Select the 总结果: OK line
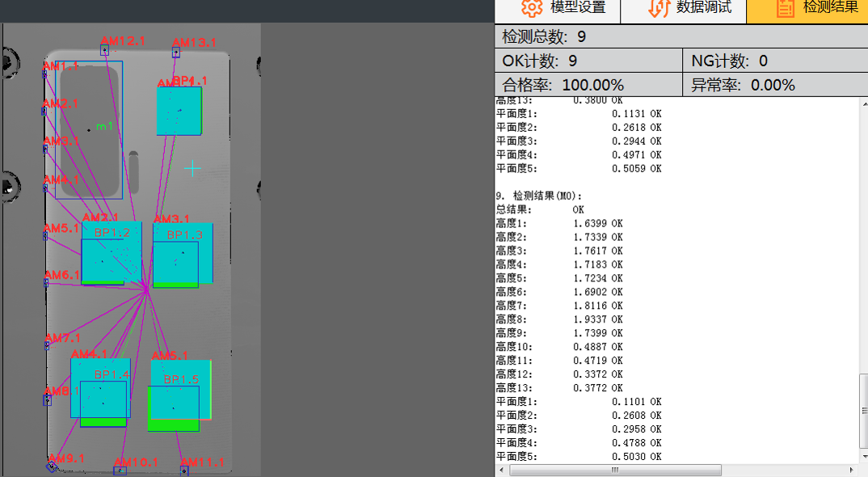 coord(540,209)
